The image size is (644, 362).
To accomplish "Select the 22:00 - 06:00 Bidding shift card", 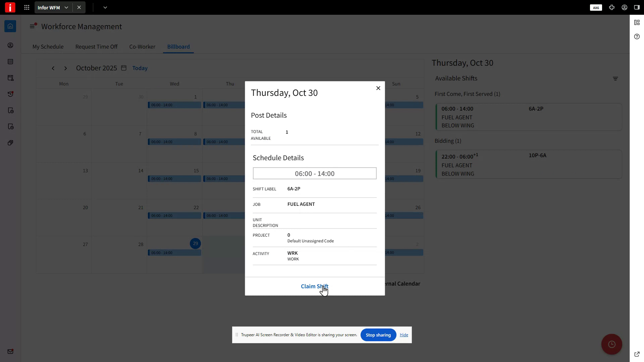I will point(529,164).
